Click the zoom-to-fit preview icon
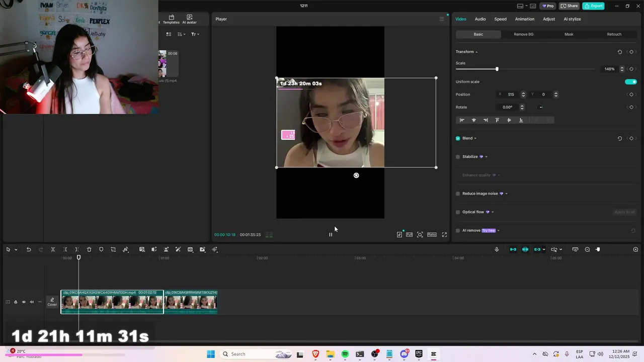The height and width of the screenshot is (362, 644). [420, 235]
